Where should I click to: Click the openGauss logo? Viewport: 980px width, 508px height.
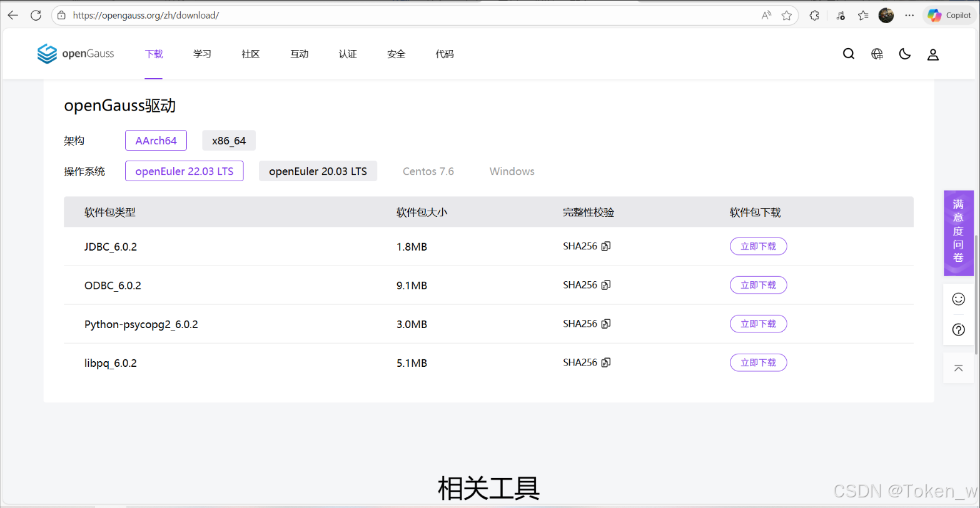[x=76, y=54]
